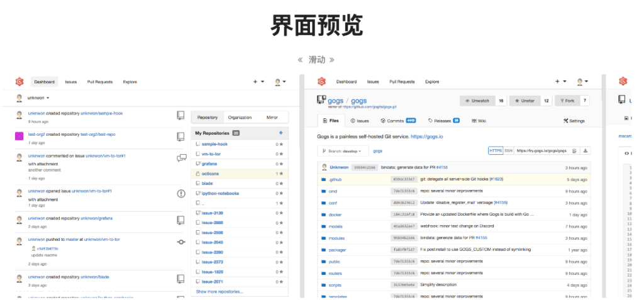This screenshot has width=644, height=300.
Task: Click the Gogs logo in the partially visible third screenshot
Action: pyautogui.click(x=623, y=81)
